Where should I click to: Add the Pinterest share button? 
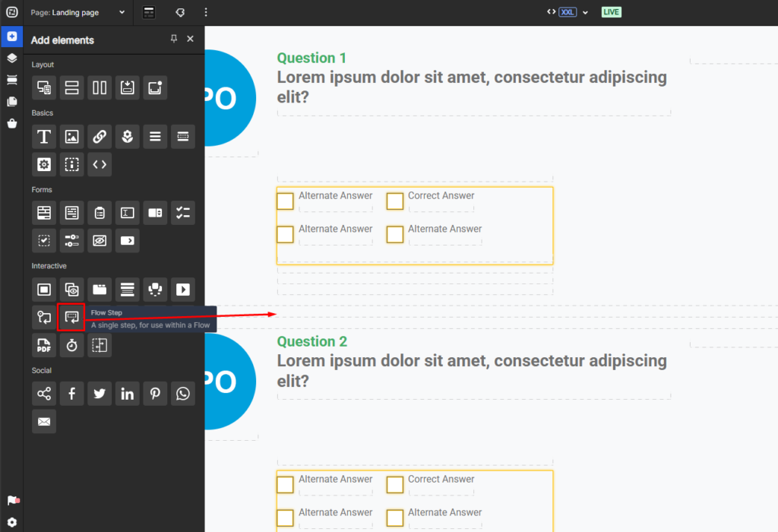(155, 394)
